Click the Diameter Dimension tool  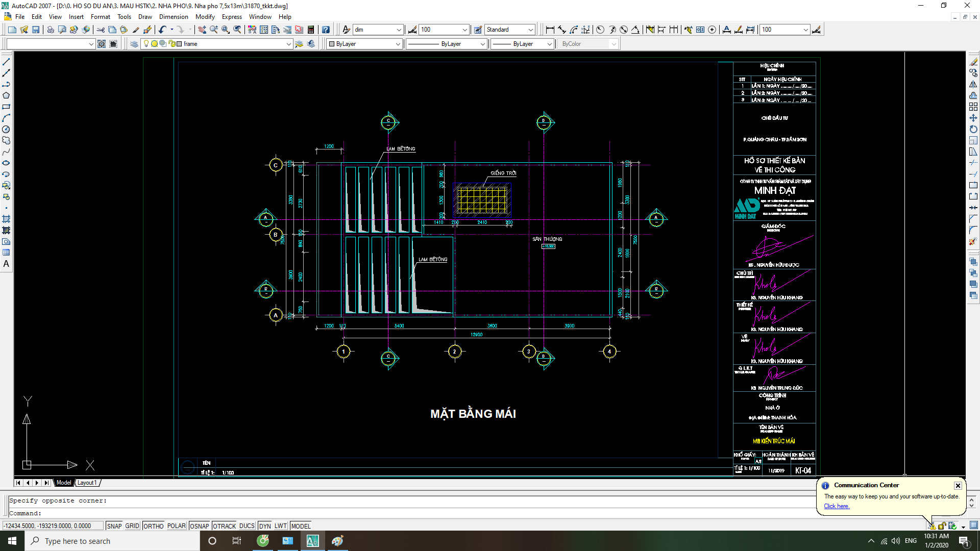[x=624, y=30]
